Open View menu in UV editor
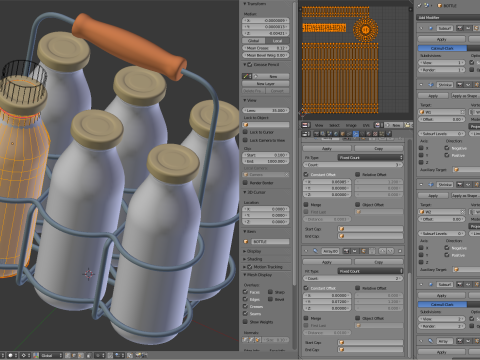Screen dimensions: 480x360 pyautogui.click(x=319, y=125)
